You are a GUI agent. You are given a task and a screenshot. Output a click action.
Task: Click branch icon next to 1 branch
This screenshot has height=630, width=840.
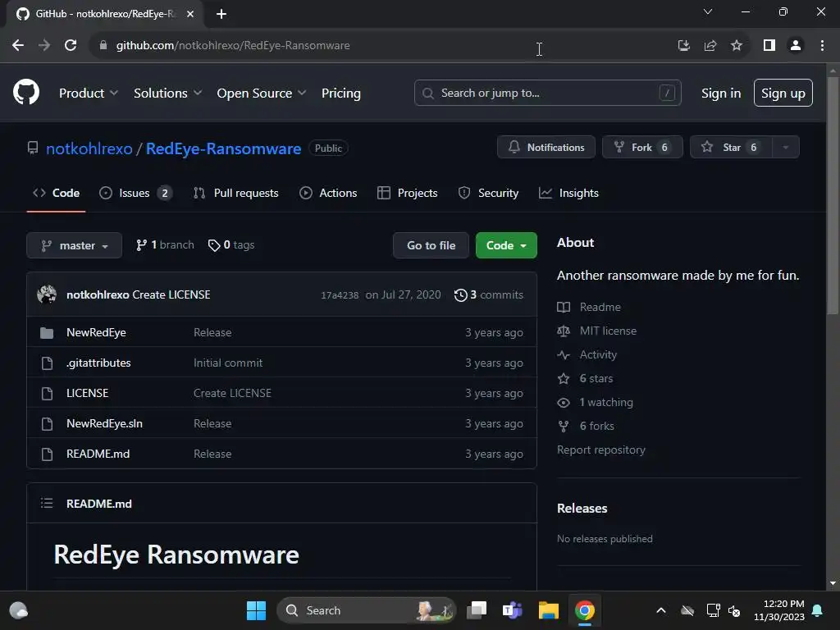[141, 245]
